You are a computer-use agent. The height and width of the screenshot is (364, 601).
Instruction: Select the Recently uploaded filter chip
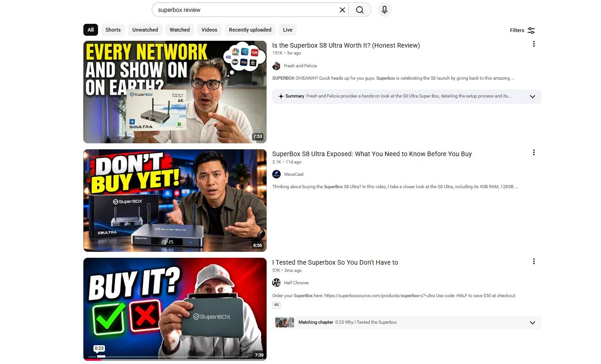[x=250, y=30]
